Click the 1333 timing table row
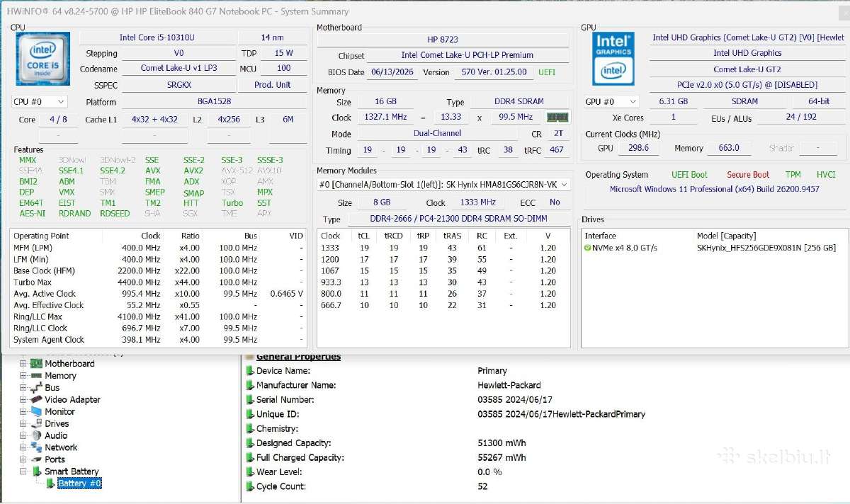The height and width of the screenshot is (504, 850). pos(443,248)
